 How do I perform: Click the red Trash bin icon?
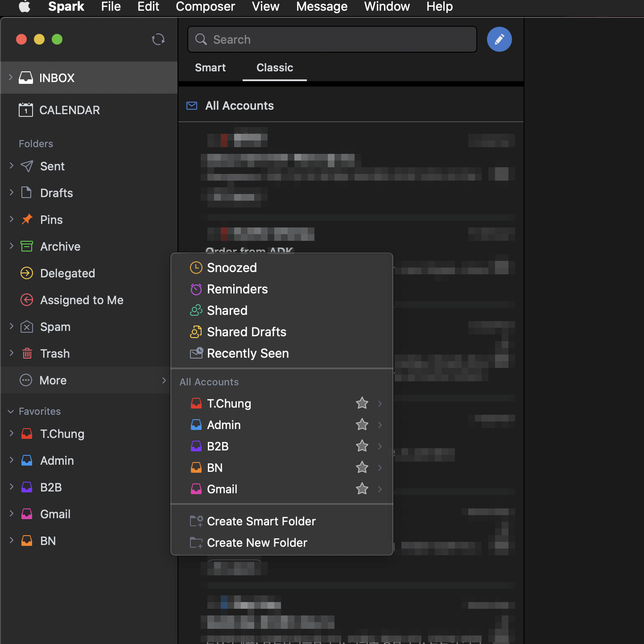pyautogui.click(x=27, y=354)
